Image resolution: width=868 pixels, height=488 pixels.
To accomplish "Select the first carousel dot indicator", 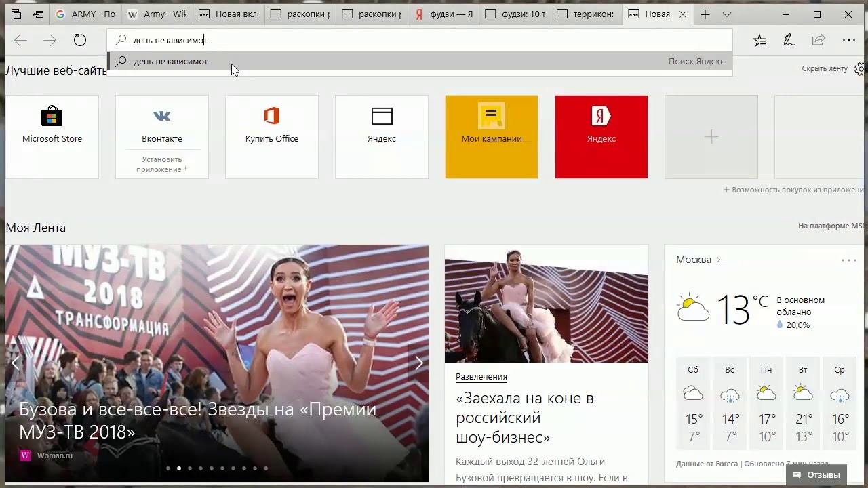I will [x=168, y=468].
